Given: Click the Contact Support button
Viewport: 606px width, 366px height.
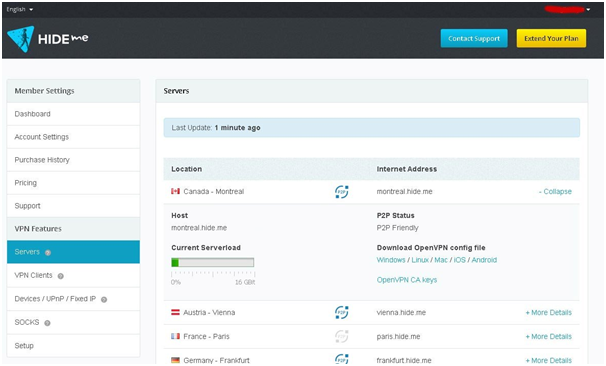Looking at the screenshot, I should point(474,38).
